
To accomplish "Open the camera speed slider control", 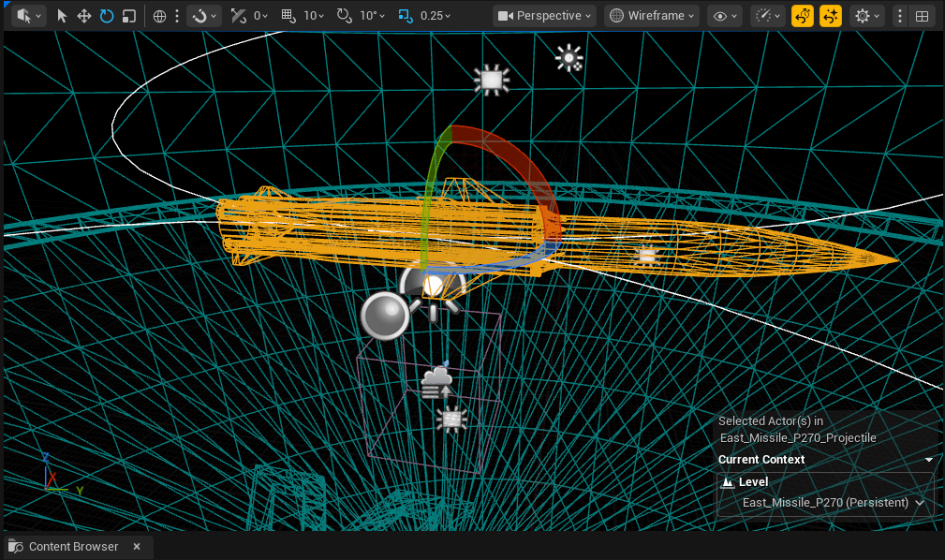I will click(765, 15).
